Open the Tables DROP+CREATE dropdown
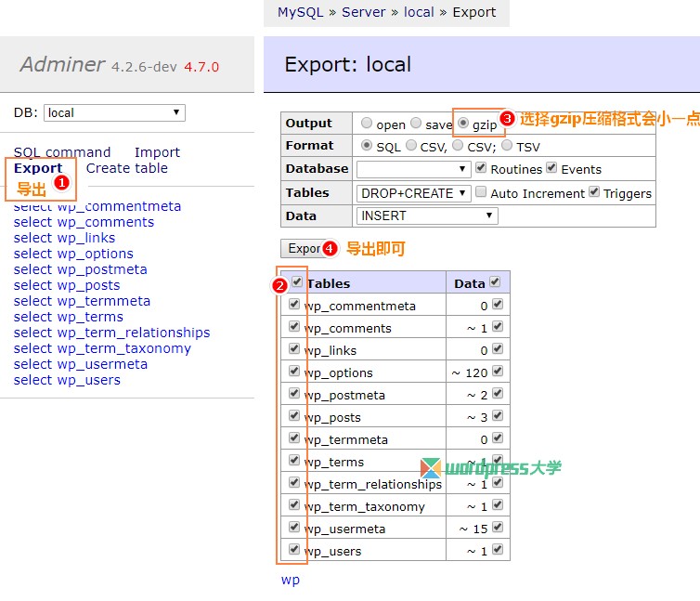 [x=413, y=193]
